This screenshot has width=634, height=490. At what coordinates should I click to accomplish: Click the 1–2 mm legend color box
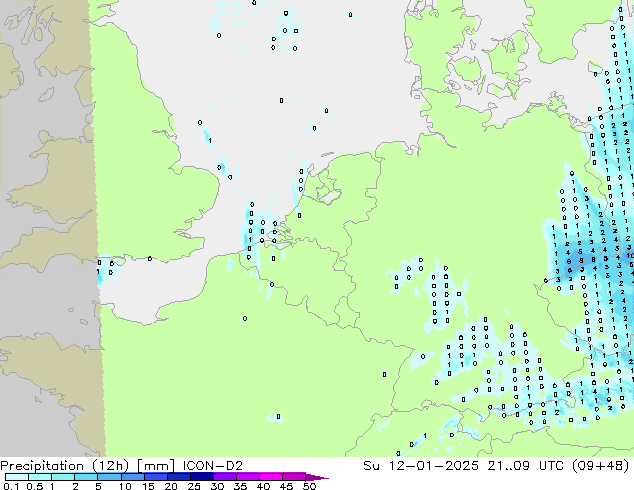tap(63, 477)
